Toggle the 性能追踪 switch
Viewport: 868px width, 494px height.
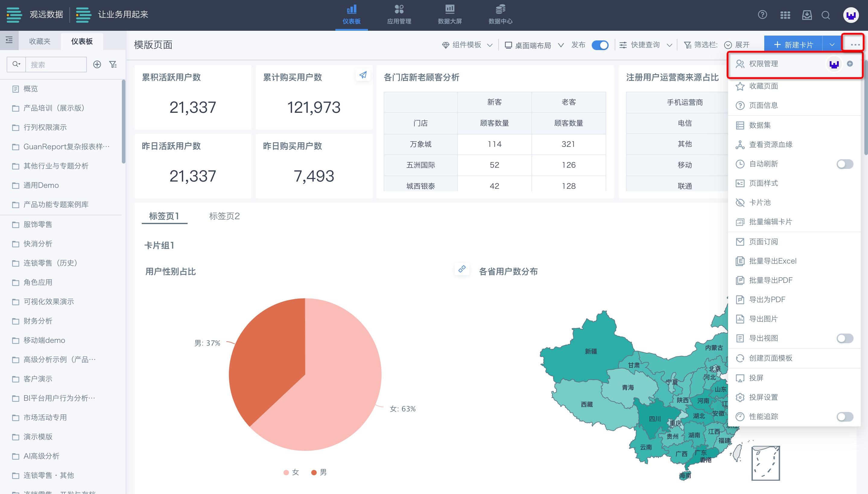[x=844, y=417]
